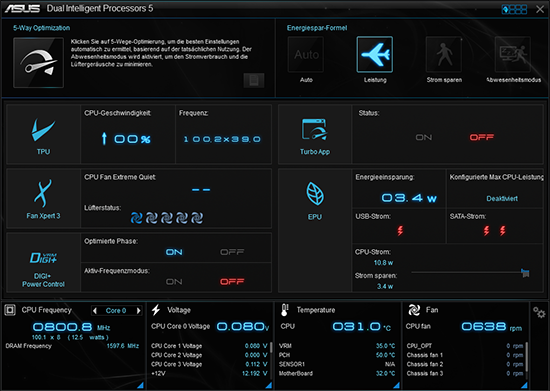The height and width of the screenshot is (391, 550).
Task: Click the Strom sparen slider handle
Action: (x=525, y=273)
